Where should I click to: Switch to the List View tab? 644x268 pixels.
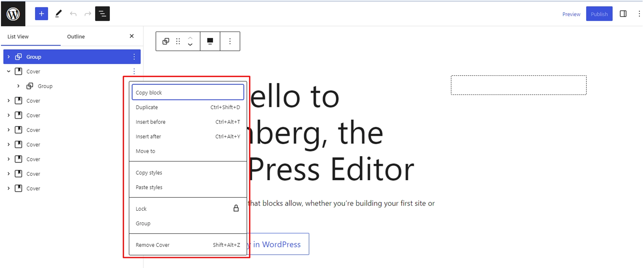pos(18,37)
